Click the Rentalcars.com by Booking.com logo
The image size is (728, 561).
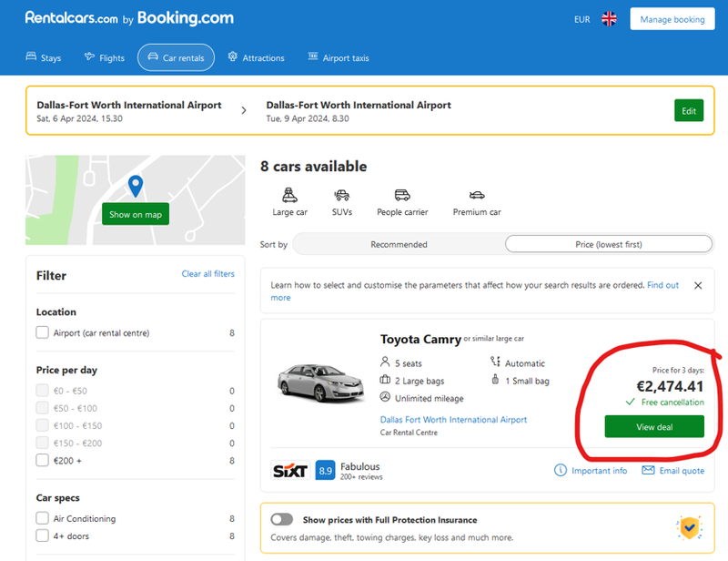(129, 18)
